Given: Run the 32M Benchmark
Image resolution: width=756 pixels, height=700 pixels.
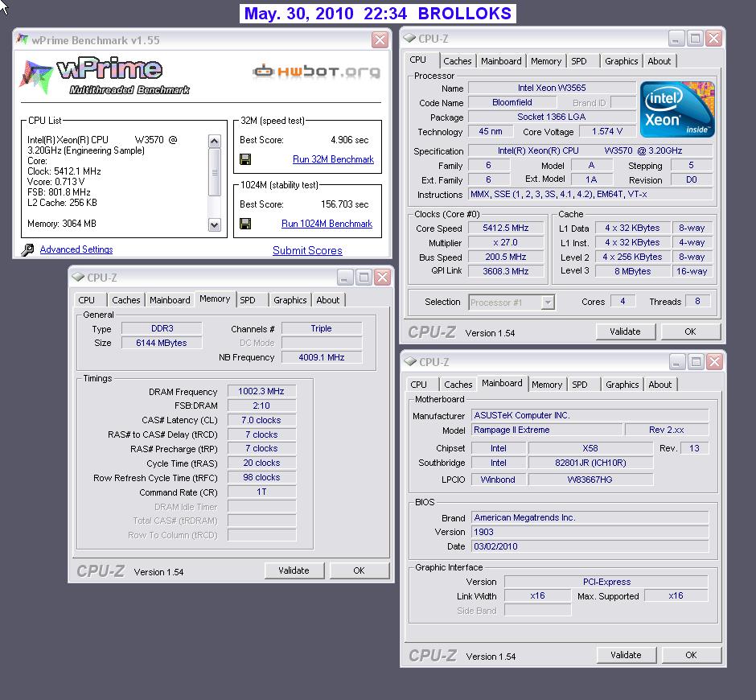Looking at the screenshot, I should [333, 159].
